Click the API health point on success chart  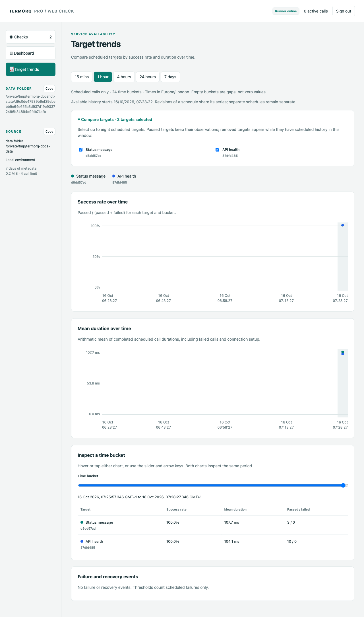click(x=343, y=225)
